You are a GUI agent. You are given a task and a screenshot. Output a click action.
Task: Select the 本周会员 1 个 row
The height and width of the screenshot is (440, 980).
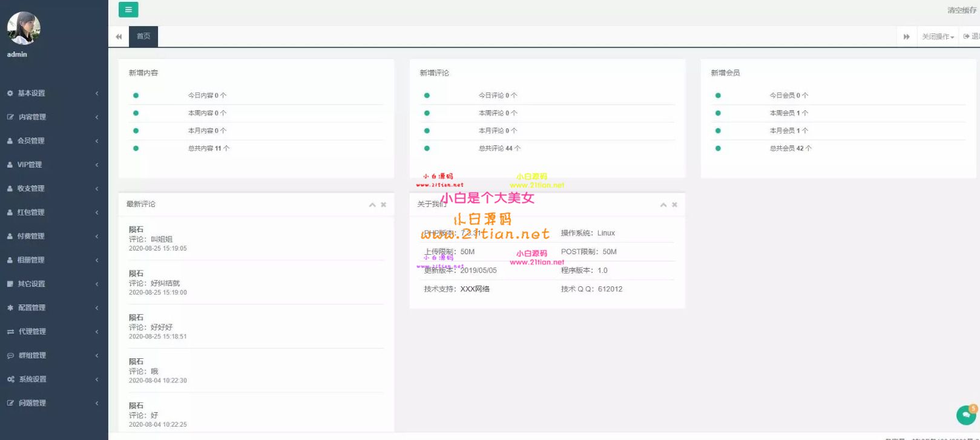[838, 113]
